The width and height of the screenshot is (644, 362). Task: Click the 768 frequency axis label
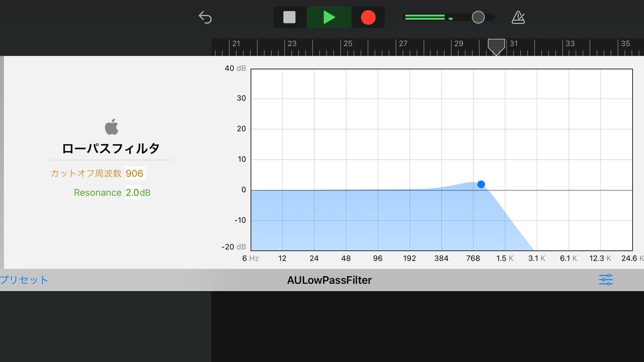click(473, 258)
